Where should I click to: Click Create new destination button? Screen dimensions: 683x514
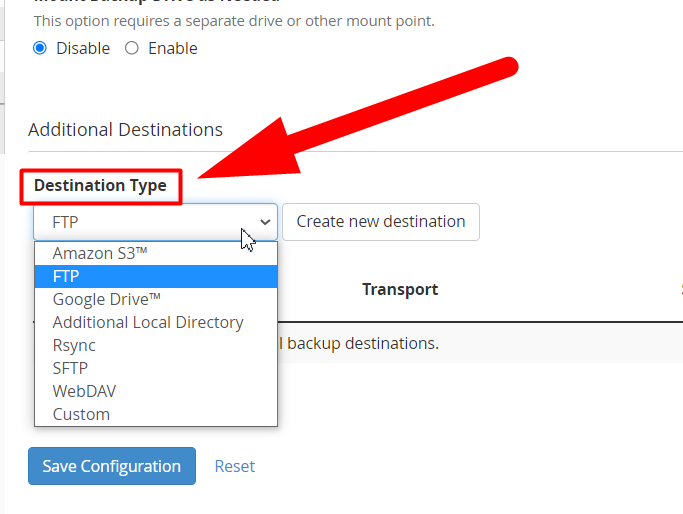click(x=381, y=222)
